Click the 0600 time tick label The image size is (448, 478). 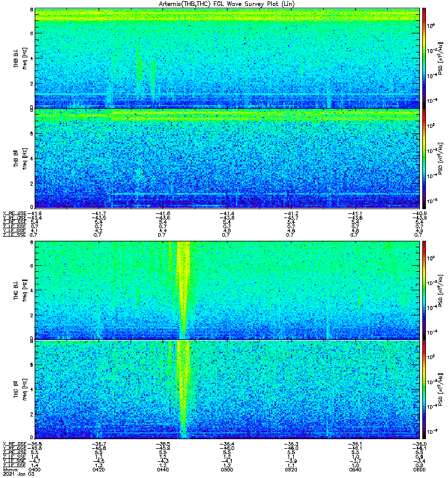[x=419, y=470]
